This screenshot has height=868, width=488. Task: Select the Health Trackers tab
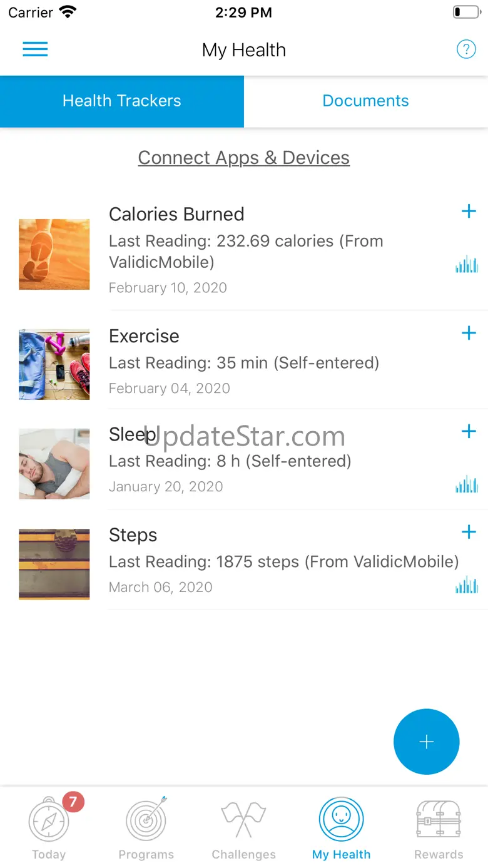click(x=122, y=101)
